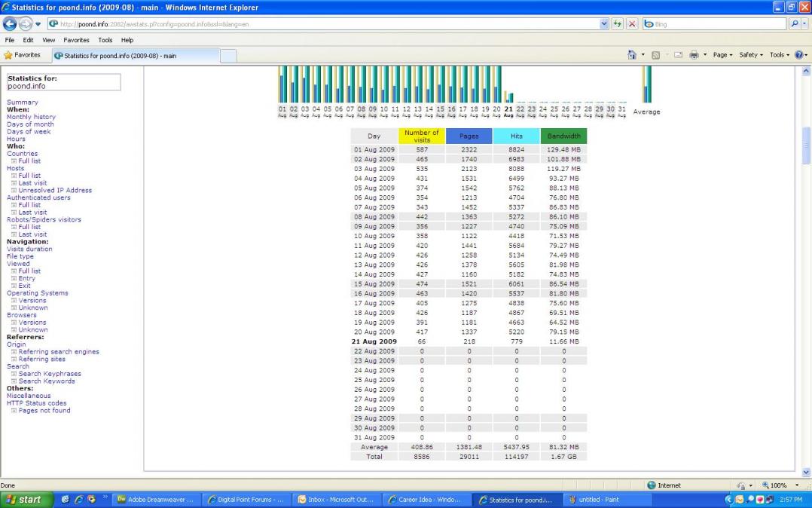812x508 pixels.
Task: Click the Exit link under Viewed
Action: pos(24,286)
